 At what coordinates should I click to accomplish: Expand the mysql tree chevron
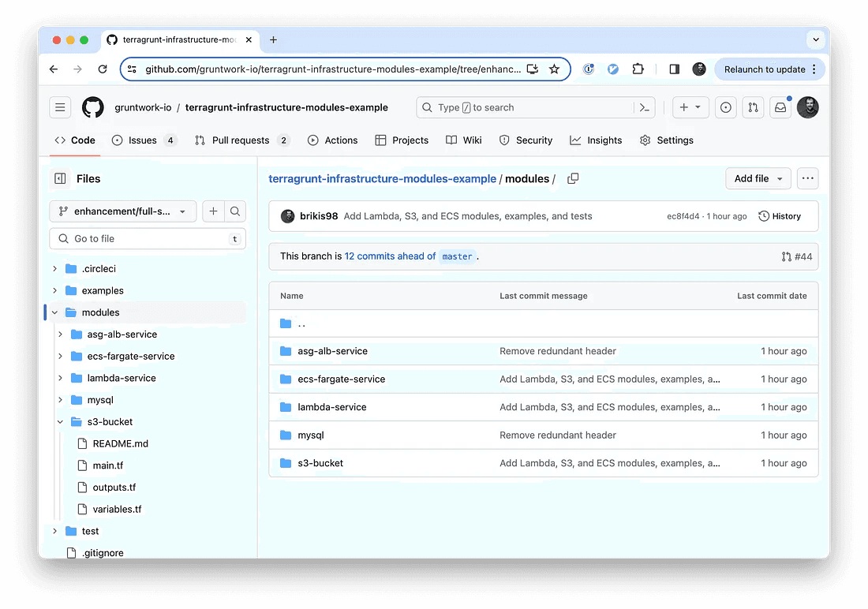tap(60, 400)
